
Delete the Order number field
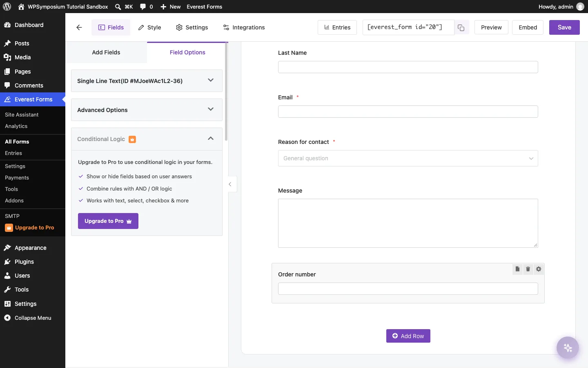[528, 269]
